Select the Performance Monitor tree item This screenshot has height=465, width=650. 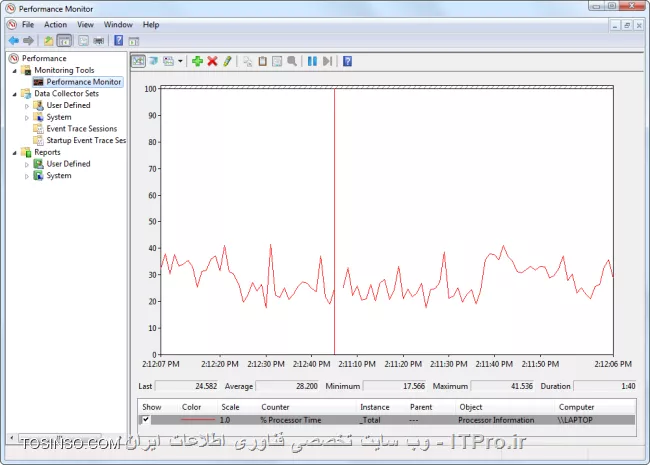click(x=84, y=82)
